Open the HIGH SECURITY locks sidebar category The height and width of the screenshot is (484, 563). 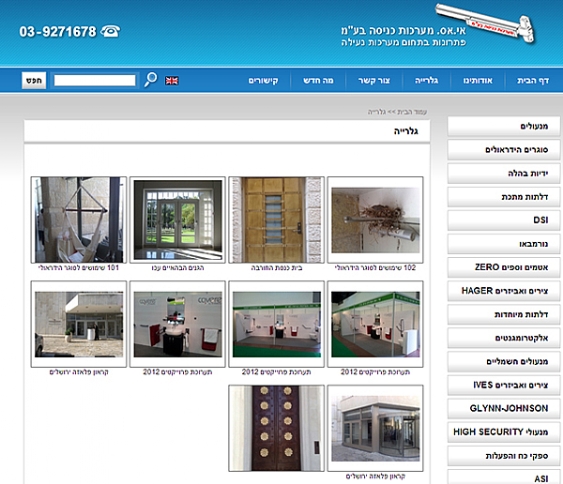point(503,432)
